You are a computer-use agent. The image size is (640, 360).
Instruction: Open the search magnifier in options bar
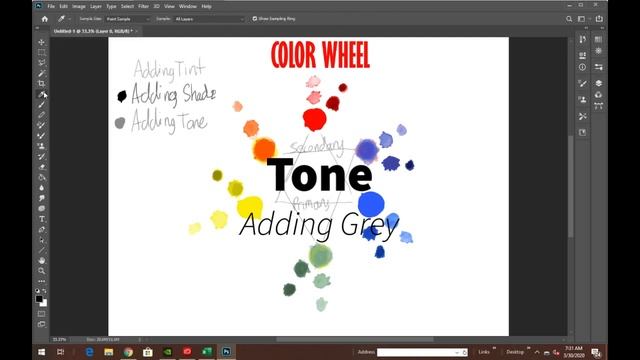569,19
